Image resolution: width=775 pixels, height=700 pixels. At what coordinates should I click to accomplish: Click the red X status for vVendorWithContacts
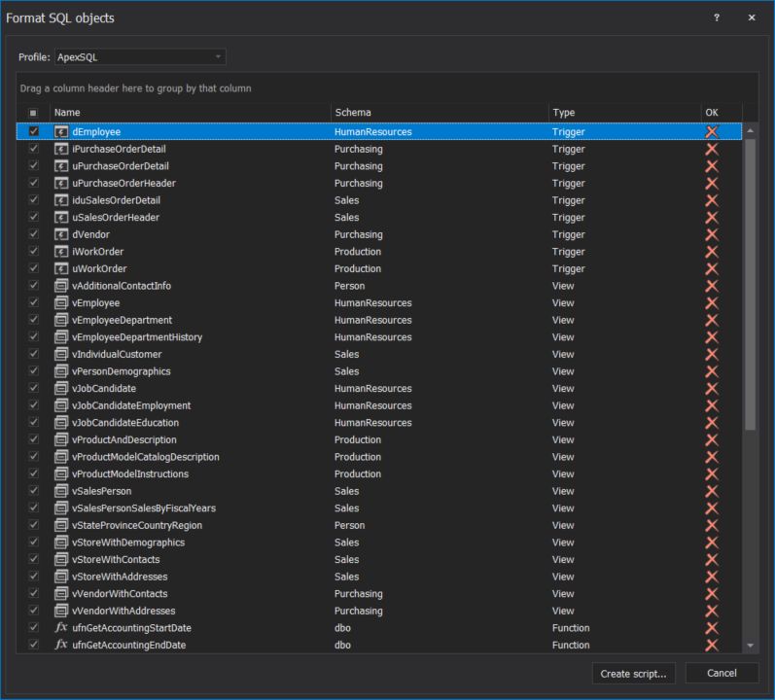712,594
